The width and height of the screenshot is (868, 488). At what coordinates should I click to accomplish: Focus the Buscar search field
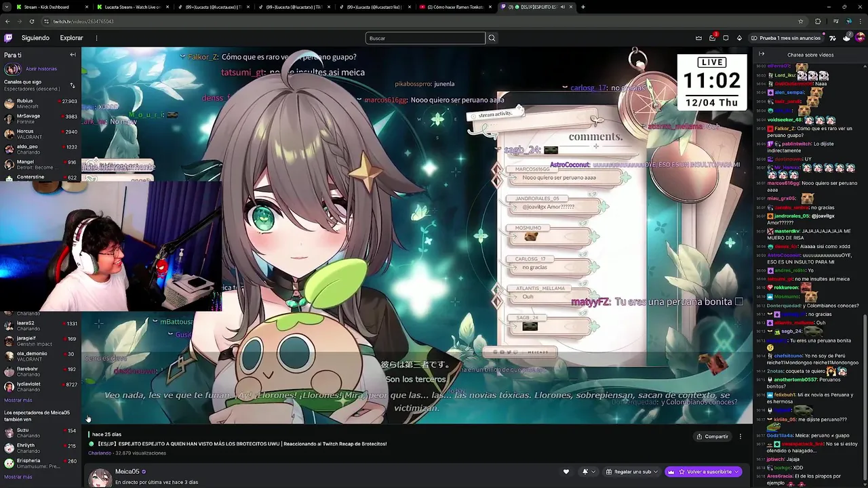425,38
